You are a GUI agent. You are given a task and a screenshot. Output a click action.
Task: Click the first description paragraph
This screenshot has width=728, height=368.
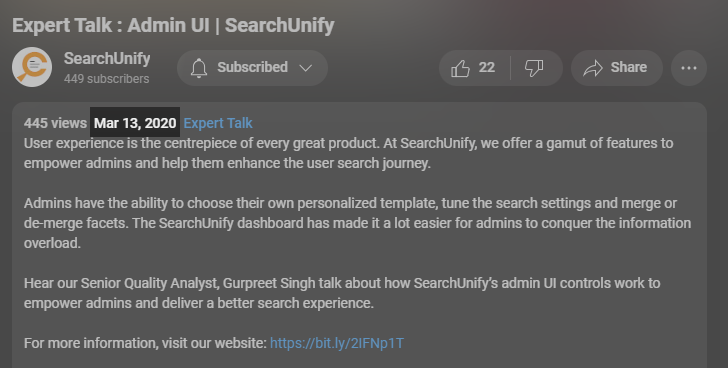click(348, 153)
